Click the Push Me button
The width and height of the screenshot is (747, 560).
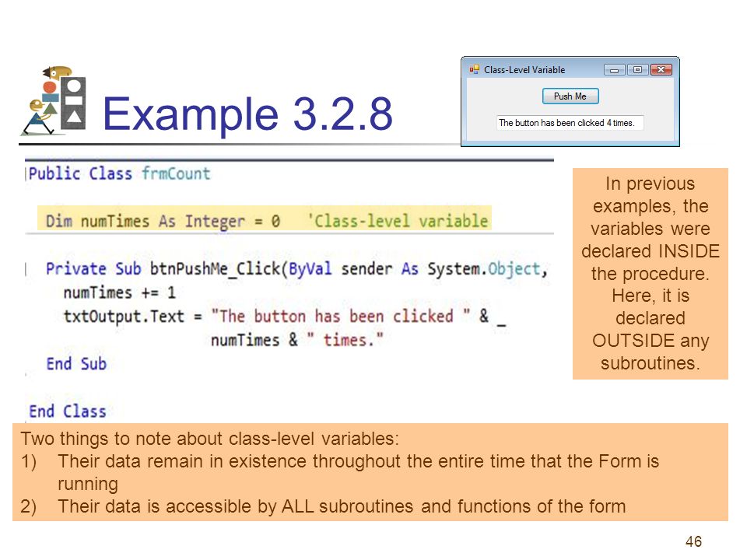coord(570,96)
